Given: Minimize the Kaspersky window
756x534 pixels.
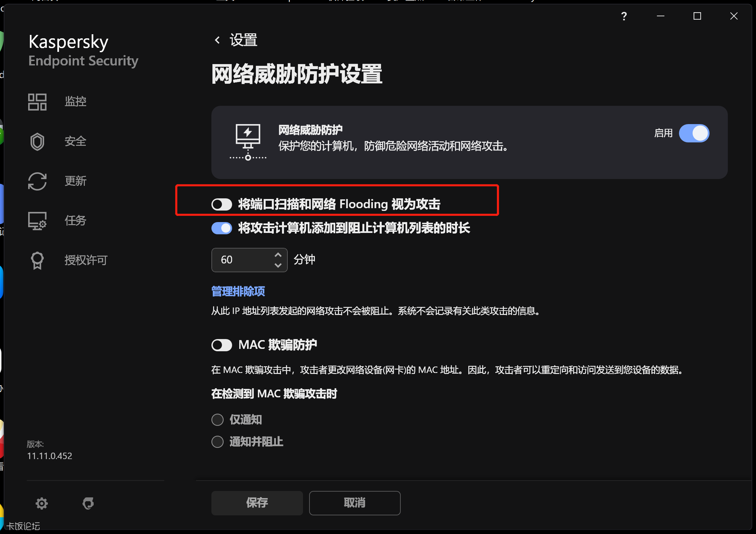Looking at the screenshot, I should 660,16.
